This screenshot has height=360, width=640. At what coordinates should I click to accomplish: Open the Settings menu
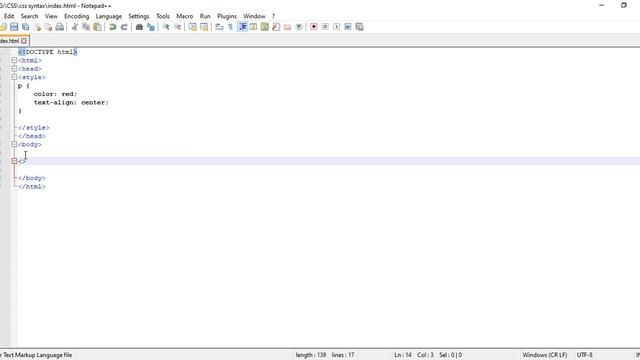click(139, 16)
